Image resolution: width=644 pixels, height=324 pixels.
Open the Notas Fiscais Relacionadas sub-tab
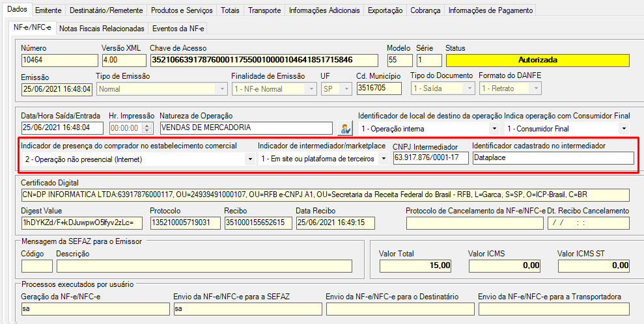click(x=102, y=29)
